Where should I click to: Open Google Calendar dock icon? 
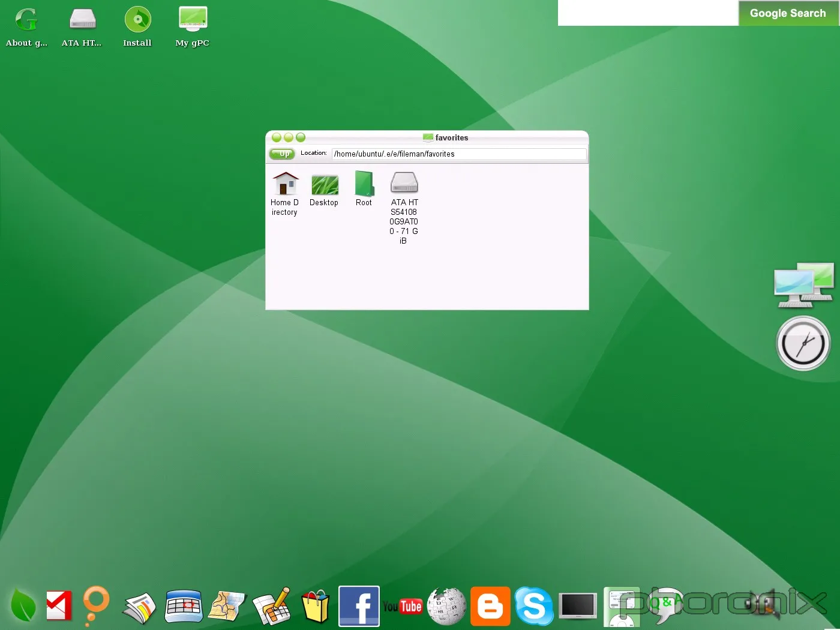(x=184, y=607)
